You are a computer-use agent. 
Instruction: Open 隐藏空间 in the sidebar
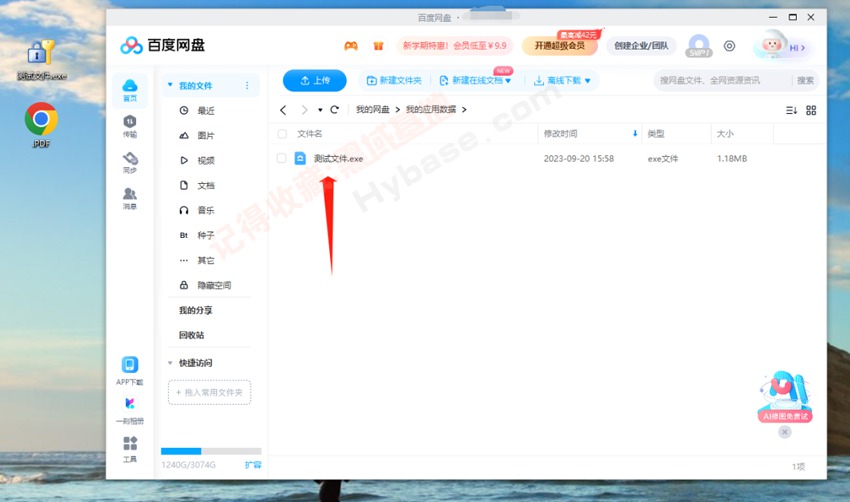[x=214, y=285]
